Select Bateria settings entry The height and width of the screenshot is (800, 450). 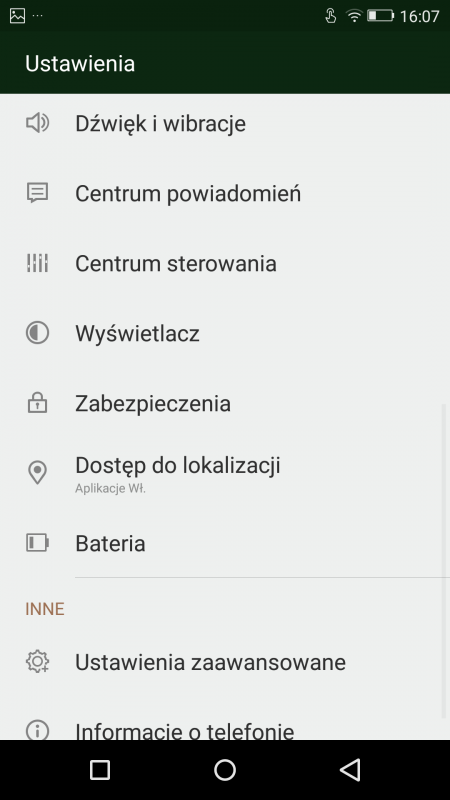225,543
